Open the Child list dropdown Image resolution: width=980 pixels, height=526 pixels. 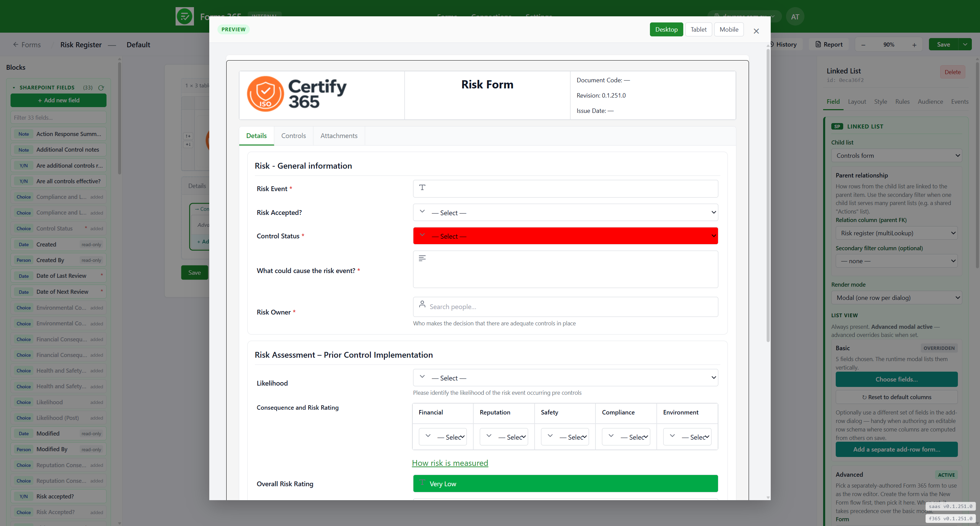click(896, 155)
